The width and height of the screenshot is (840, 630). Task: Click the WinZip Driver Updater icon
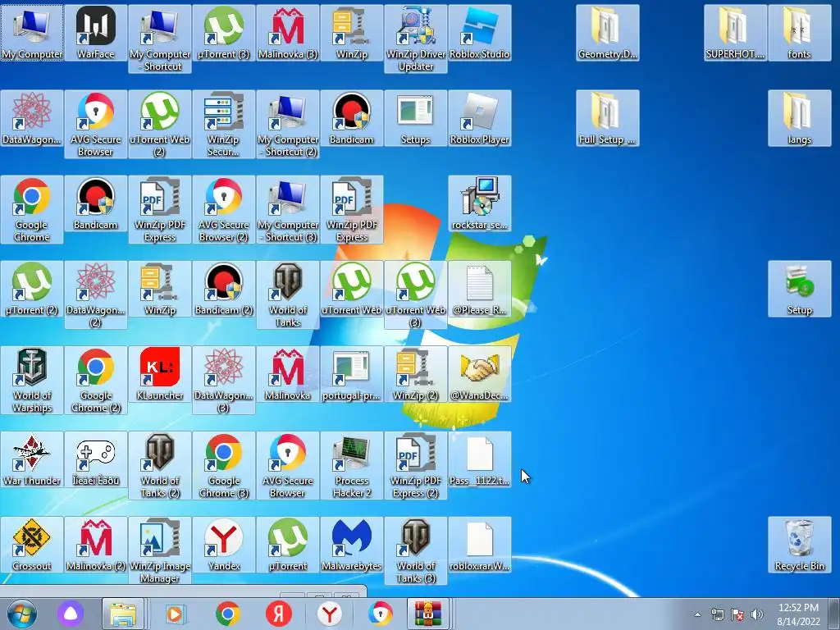coord(416,39)
